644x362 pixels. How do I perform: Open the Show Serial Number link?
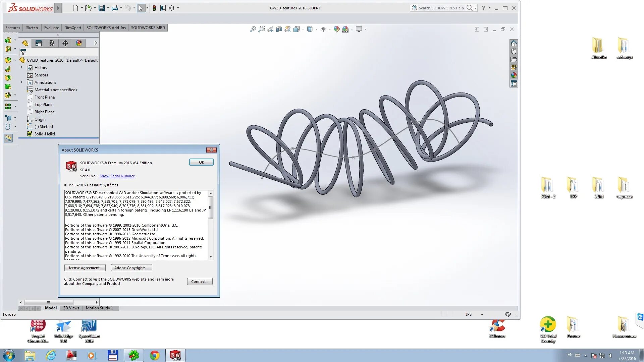pos(117,176)
